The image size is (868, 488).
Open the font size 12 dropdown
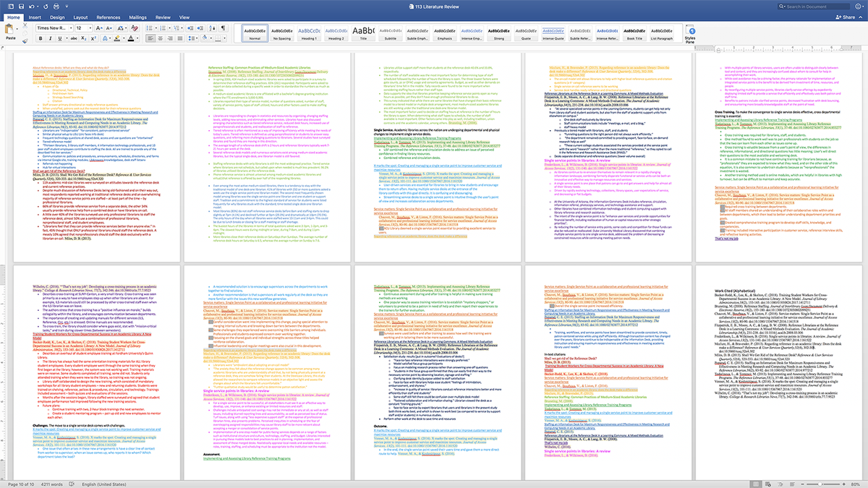click(x=90, y=28)
